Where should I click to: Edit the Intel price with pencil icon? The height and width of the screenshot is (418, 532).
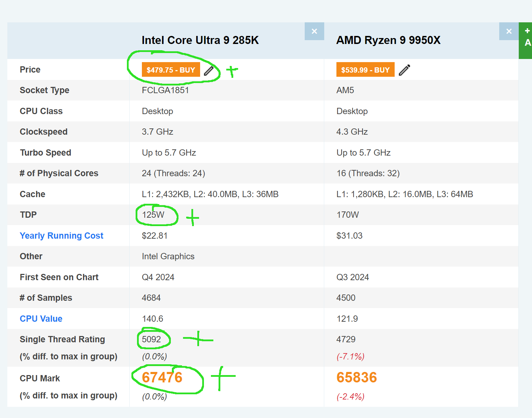208,71
